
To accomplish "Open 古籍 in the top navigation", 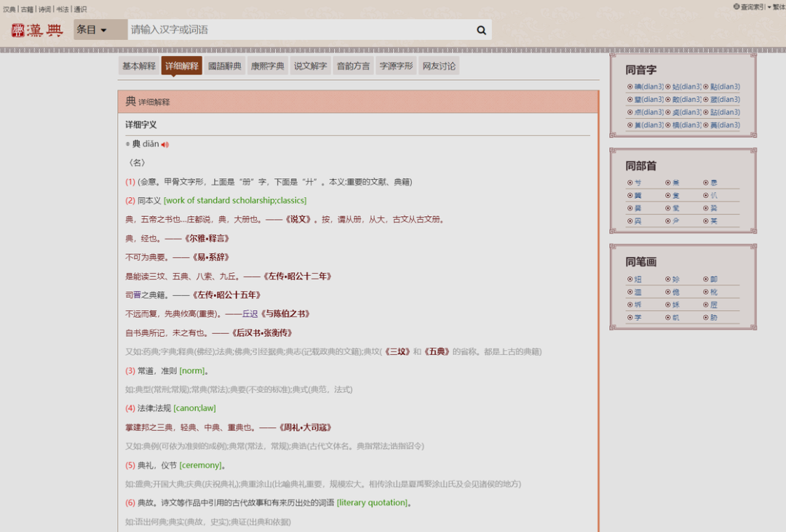I will pyautogui.click(x=27, y=9).
